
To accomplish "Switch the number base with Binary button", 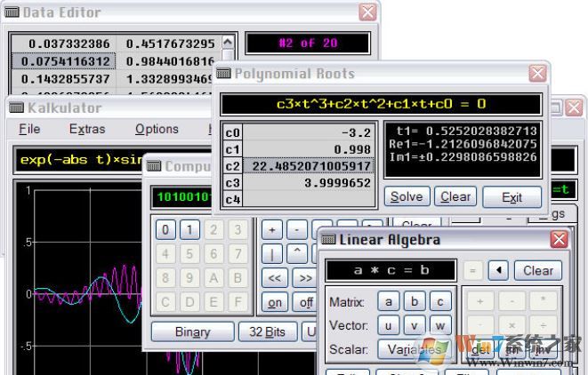I will pyautogui.click(x=192, y=331).
